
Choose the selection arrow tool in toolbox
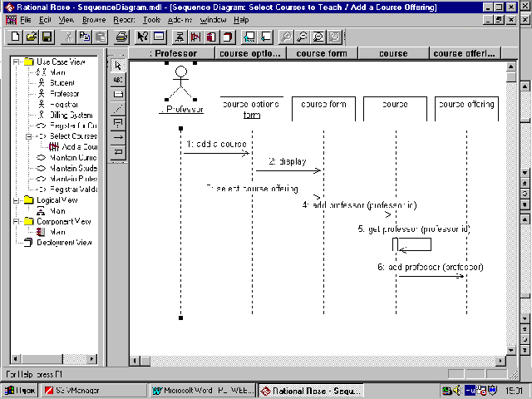tap(118, 65)
